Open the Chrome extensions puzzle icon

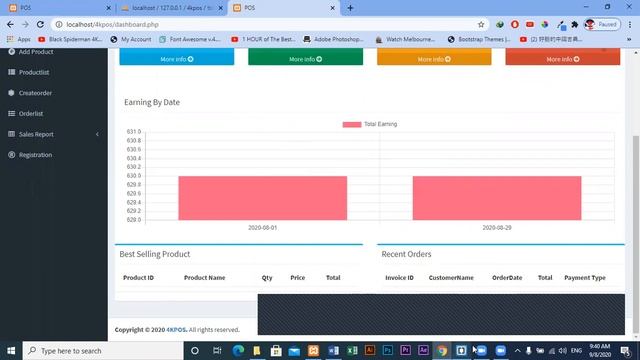[x=575, y=24]
